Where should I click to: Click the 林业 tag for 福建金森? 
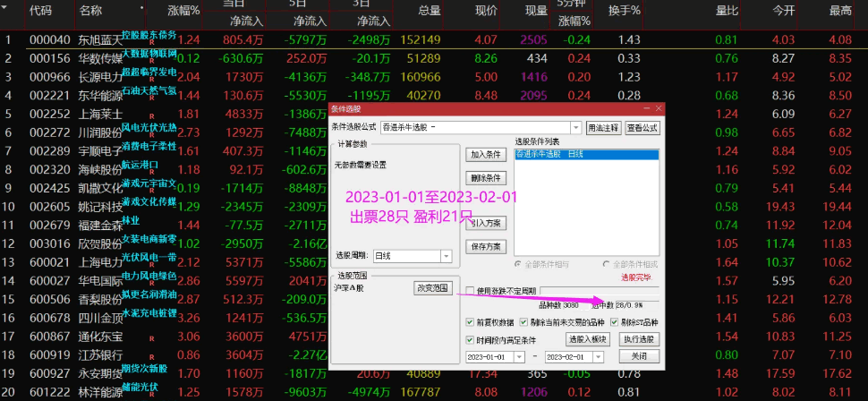132,220
